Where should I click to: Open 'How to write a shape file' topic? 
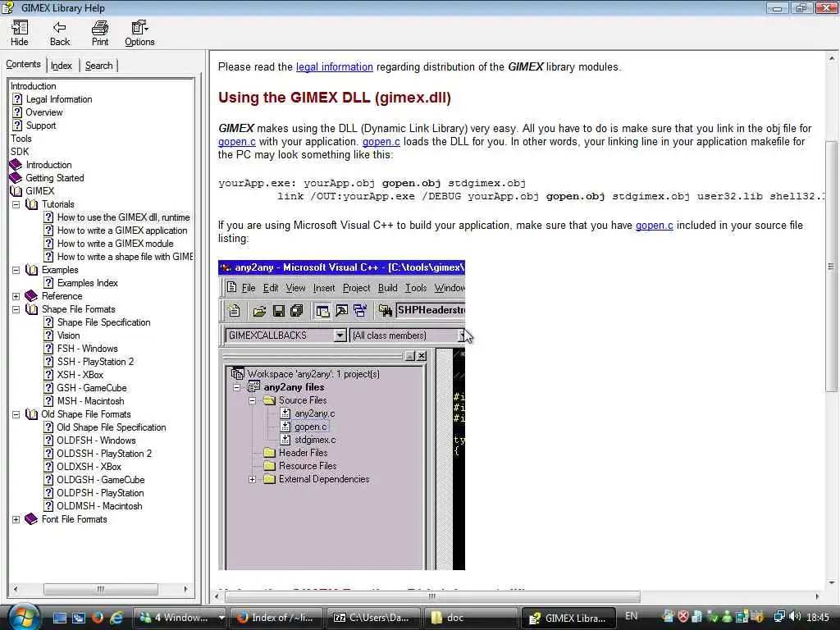pyautogui.click(x=125, y=257)
